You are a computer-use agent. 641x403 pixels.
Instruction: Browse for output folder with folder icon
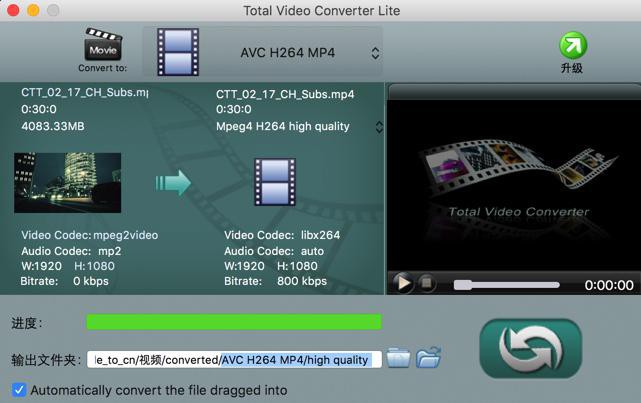[398, 358]
